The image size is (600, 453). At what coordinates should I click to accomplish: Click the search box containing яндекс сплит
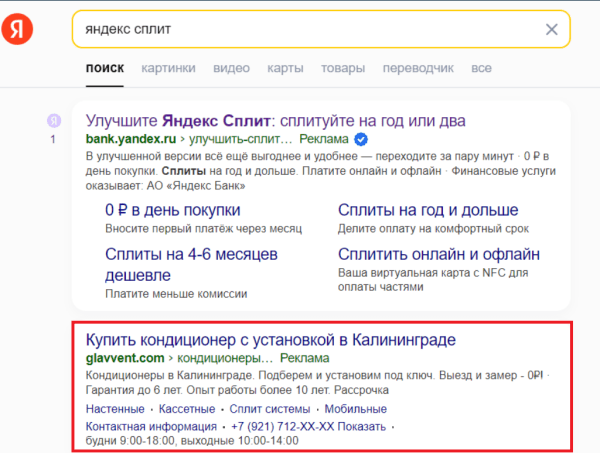point(300,29)
